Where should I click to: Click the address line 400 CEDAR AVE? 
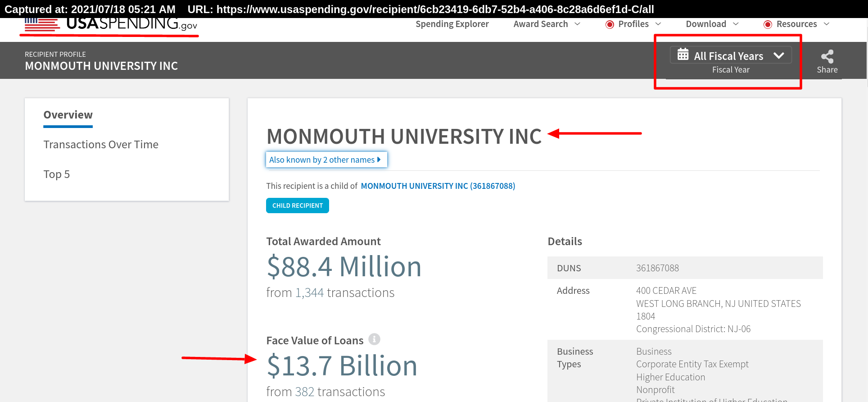(x=666, y=291)
